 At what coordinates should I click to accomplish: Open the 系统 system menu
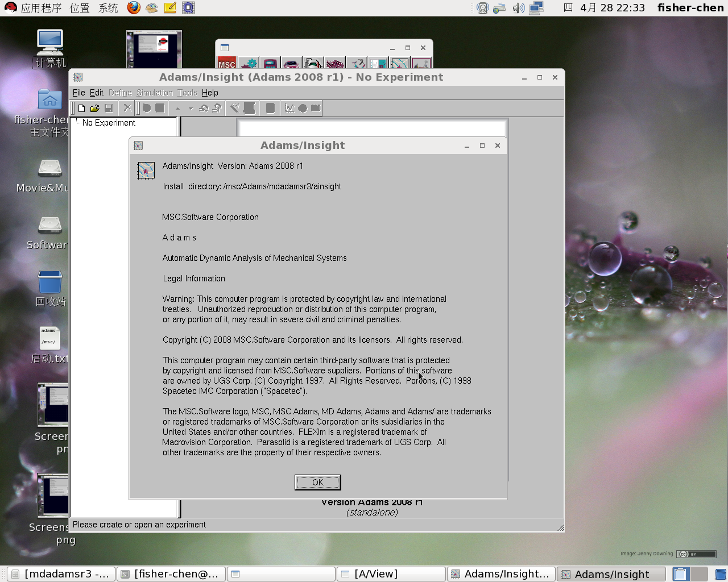(x=108, y=8)
